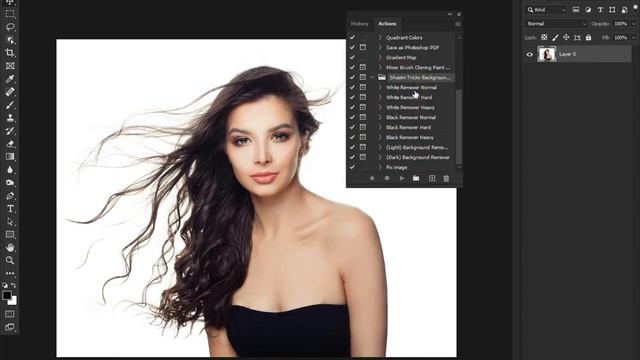Expand the White Remover Heavy action
The width and height of the screenshot is (640, 360).
(380, 107)
